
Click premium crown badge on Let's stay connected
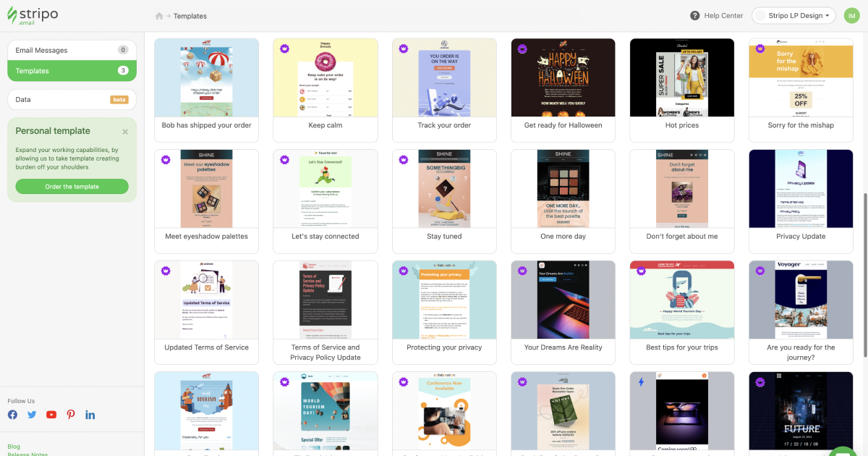tap(284, 160)
